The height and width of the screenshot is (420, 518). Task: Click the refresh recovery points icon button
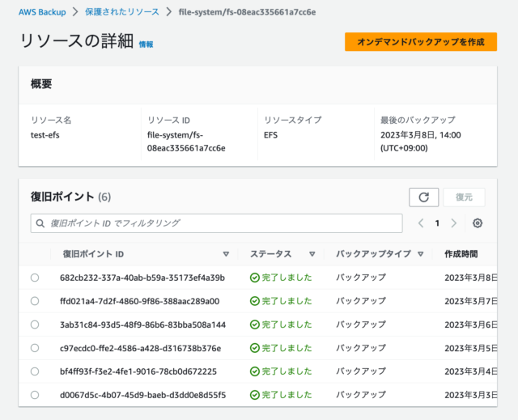(423, 197)
